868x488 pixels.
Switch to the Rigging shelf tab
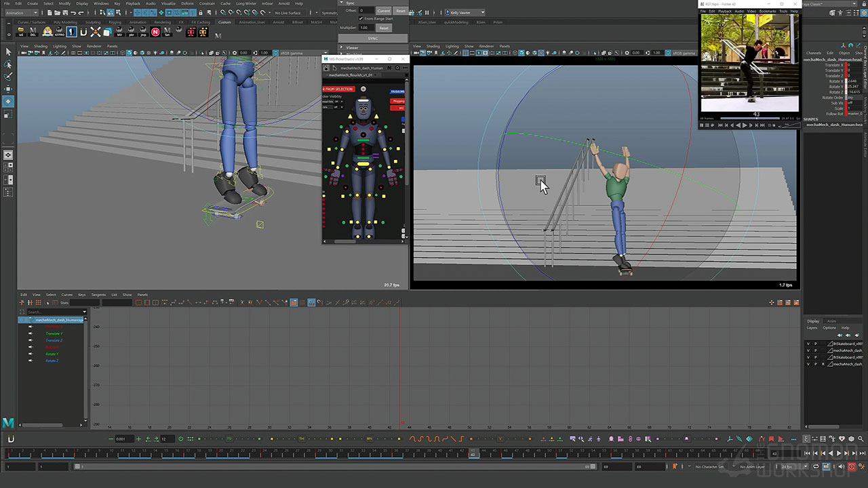click(116, 22)
